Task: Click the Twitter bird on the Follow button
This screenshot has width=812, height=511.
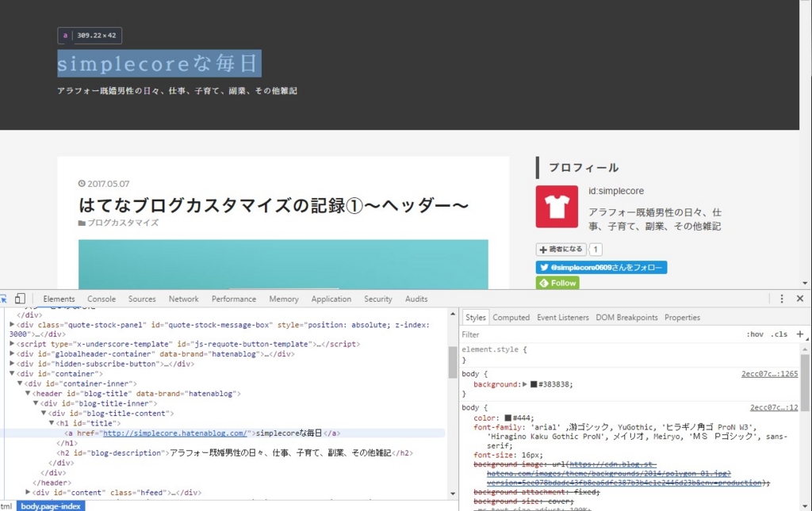Action: coord(542,267)
